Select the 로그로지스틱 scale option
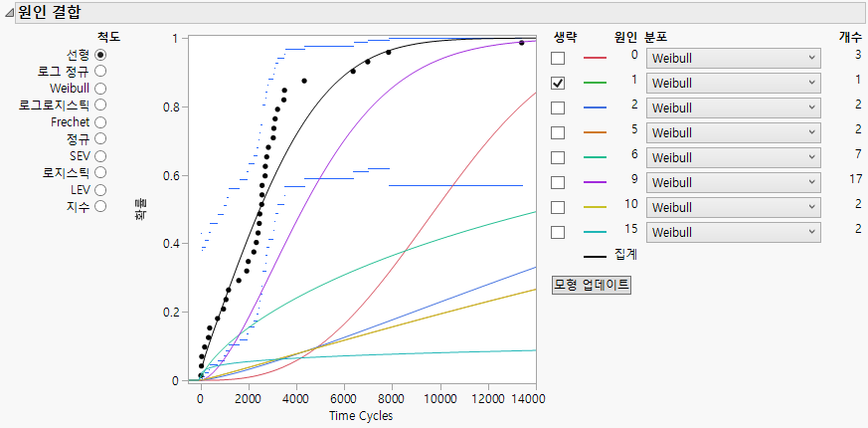The width and height of the screenshot is (868, 428). [x=100, y=105]
